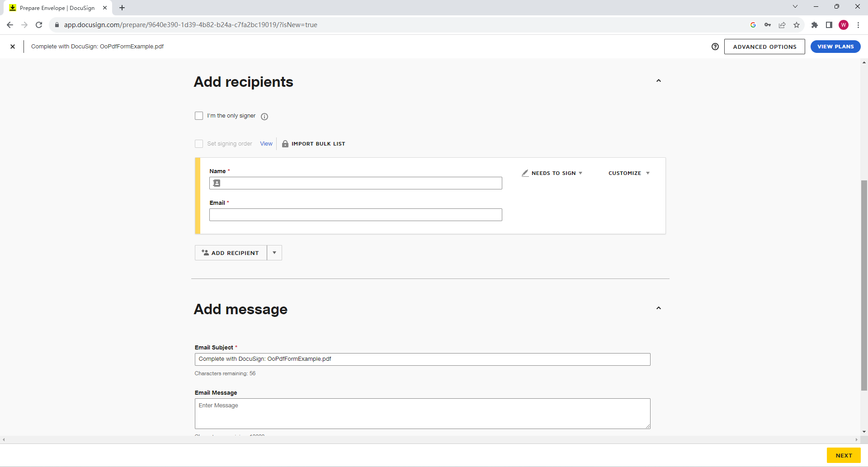Click site lock icon in address bar
Viewport: 868px width, 467px height.
(57, 25)
